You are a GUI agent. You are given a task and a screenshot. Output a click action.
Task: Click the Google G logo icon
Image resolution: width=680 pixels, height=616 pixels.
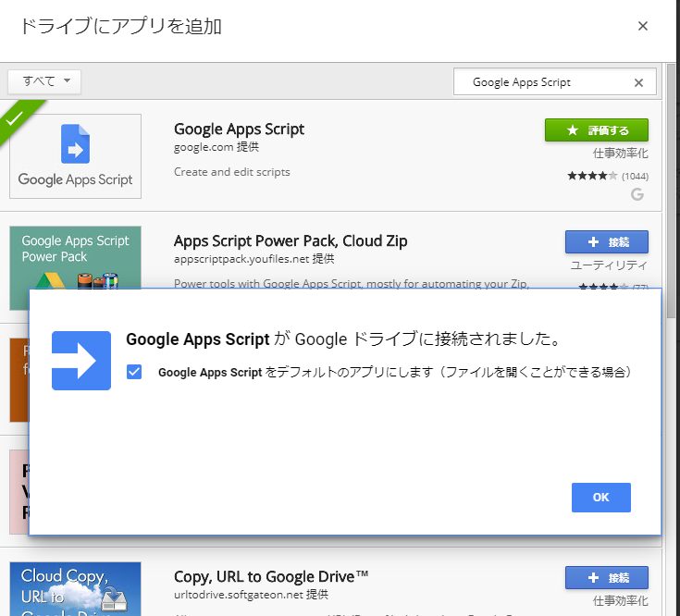(637, 194)
